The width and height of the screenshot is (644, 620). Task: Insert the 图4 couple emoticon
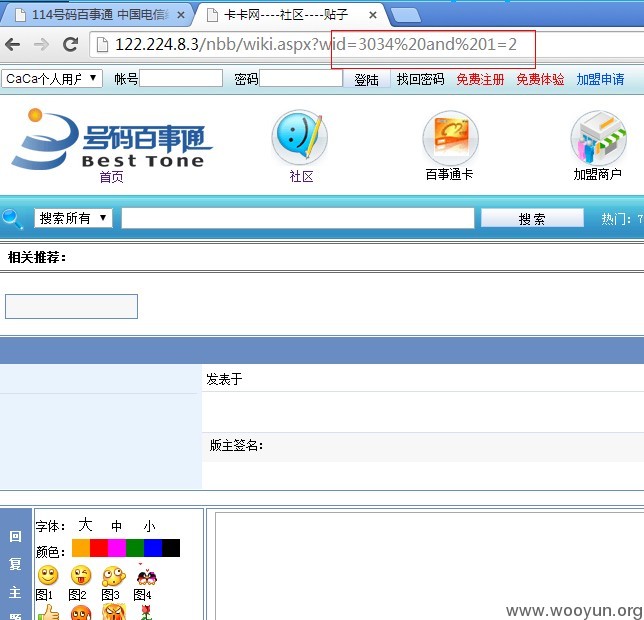147,576
